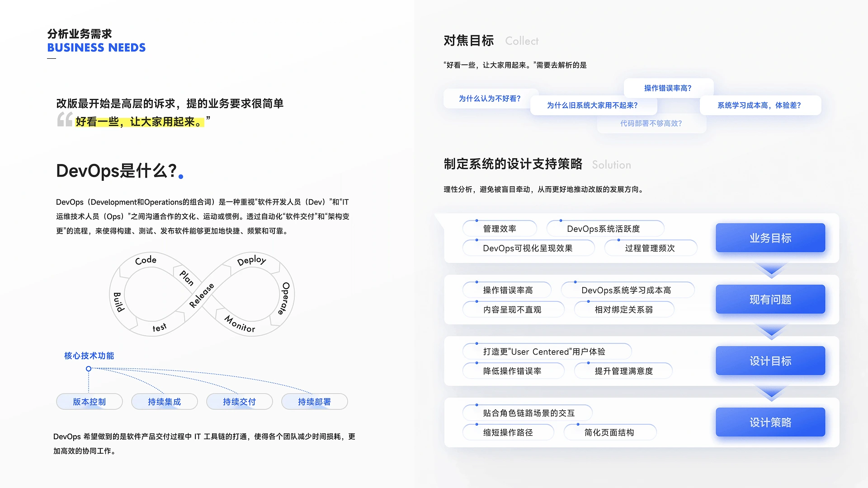This screenshot has height=488, width=868.
Task: Click the 业务目标 blue button
Action: [x=770, y=238]
